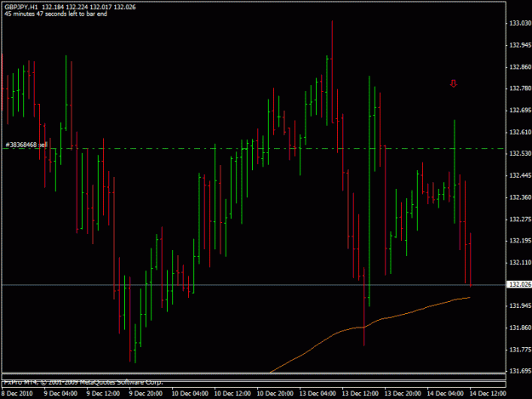Click the 13 Dec 20:00 time axis label
Screen dimensions: 532x399
pyautogui.click(x=403, y=394)
